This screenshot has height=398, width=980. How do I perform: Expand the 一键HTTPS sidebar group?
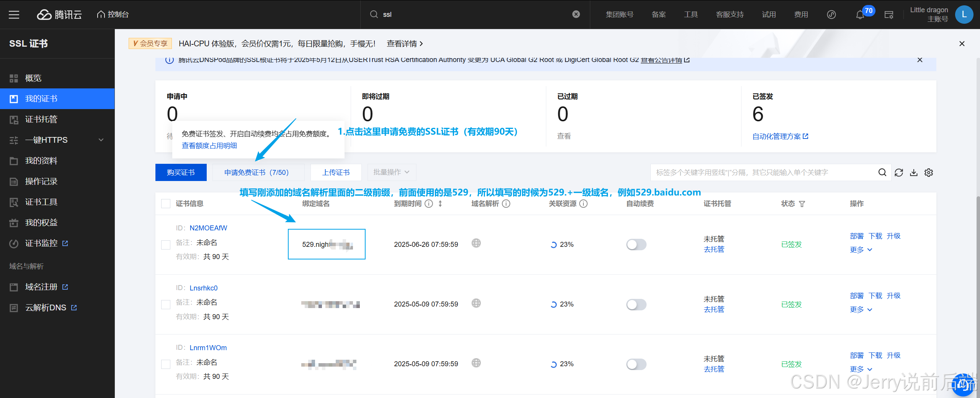pos(57,140)
